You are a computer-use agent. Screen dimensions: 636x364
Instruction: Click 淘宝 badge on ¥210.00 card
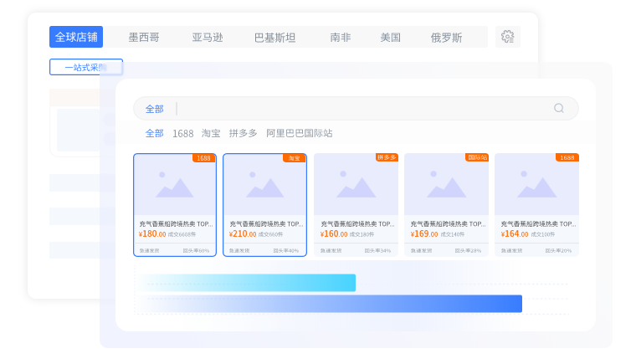[294, 158]
